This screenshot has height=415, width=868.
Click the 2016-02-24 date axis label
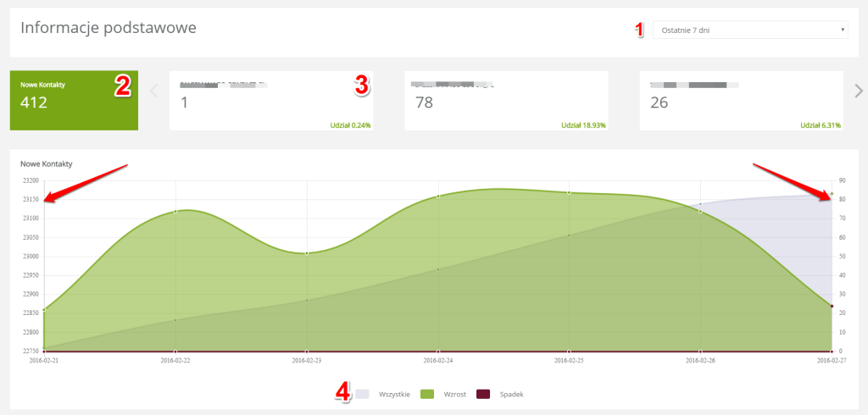pos(438,360)
